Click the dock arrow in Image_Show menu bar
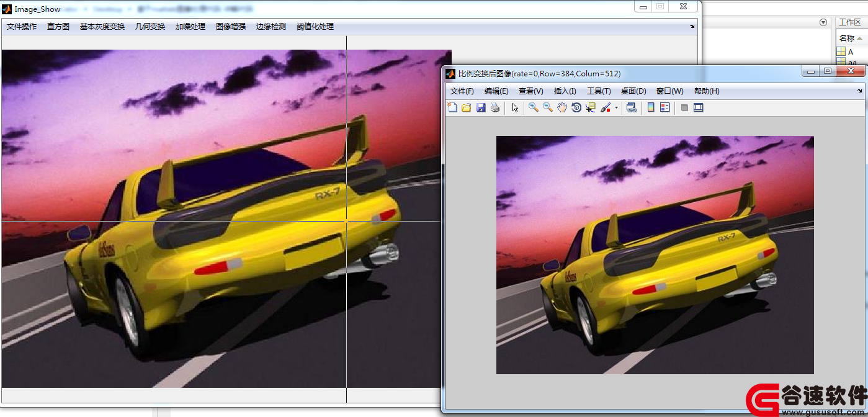 coord(692,27)
